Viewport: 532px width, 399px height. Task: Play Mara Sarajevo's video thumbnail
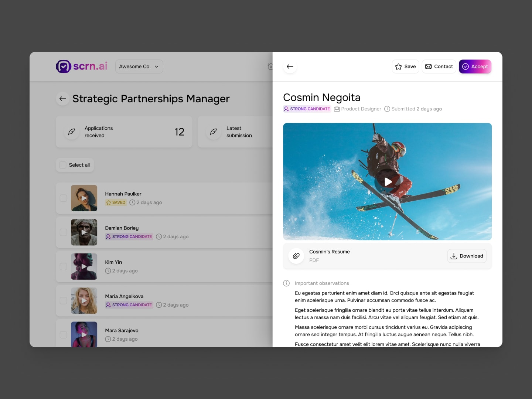84,334
